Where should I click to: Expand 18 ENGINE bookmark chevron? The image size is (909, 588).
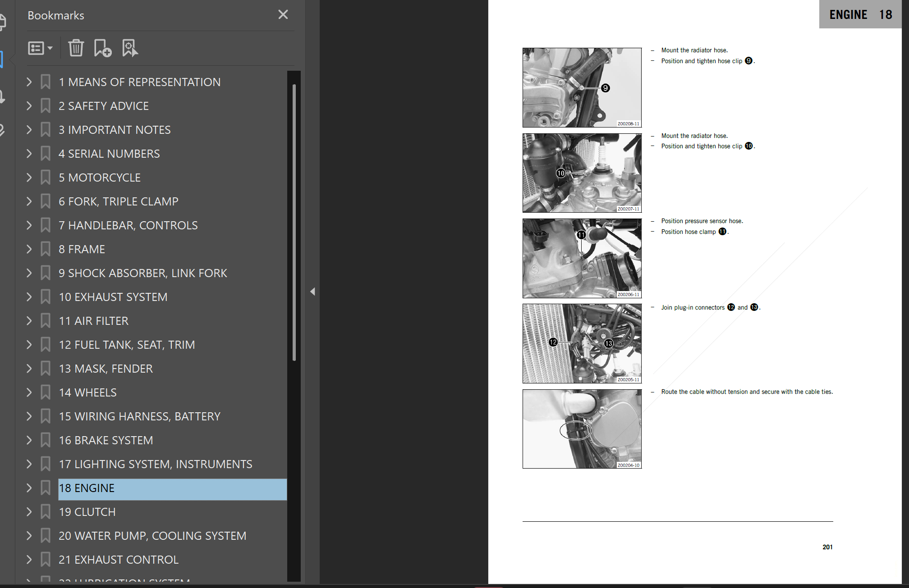pyautogui.click(x=29, y=488)
